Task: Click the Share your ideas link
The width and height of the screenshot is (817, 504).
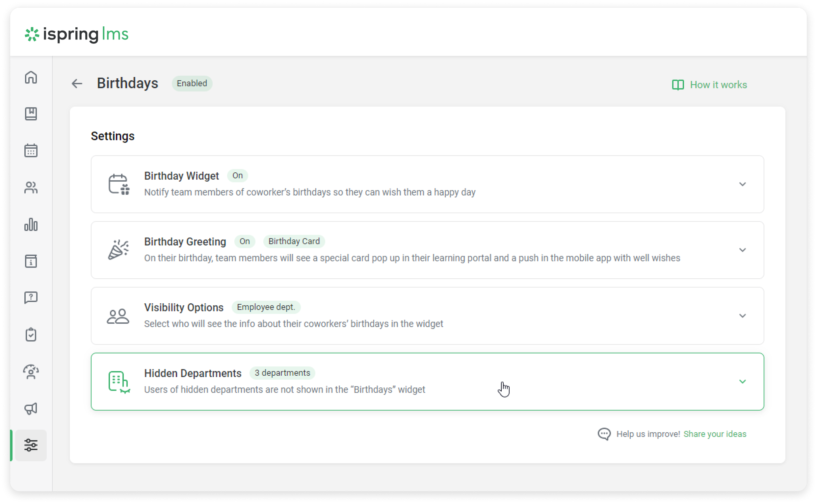Action: 715,434
